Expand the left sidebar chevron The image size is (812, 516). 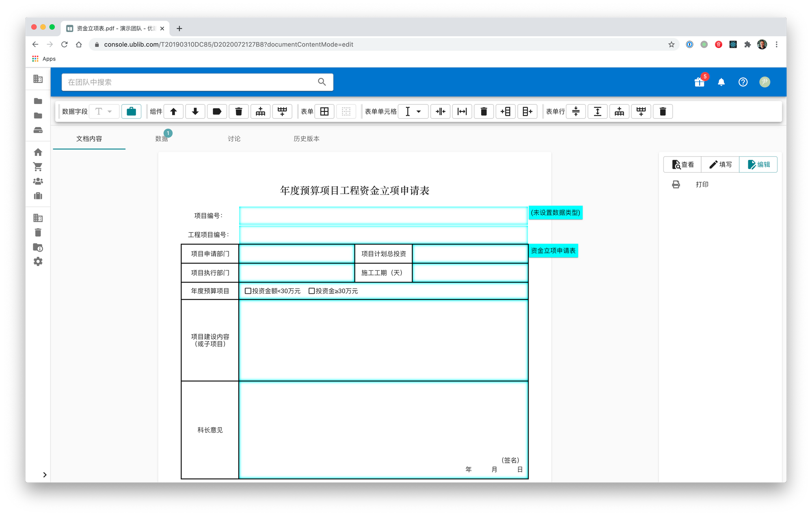point(45,475)
